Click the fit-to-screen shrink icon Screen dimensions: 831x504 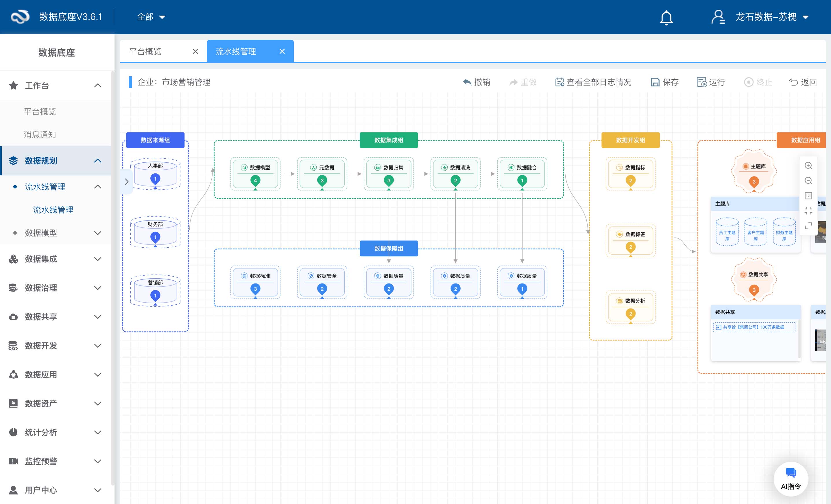[808, 211]
